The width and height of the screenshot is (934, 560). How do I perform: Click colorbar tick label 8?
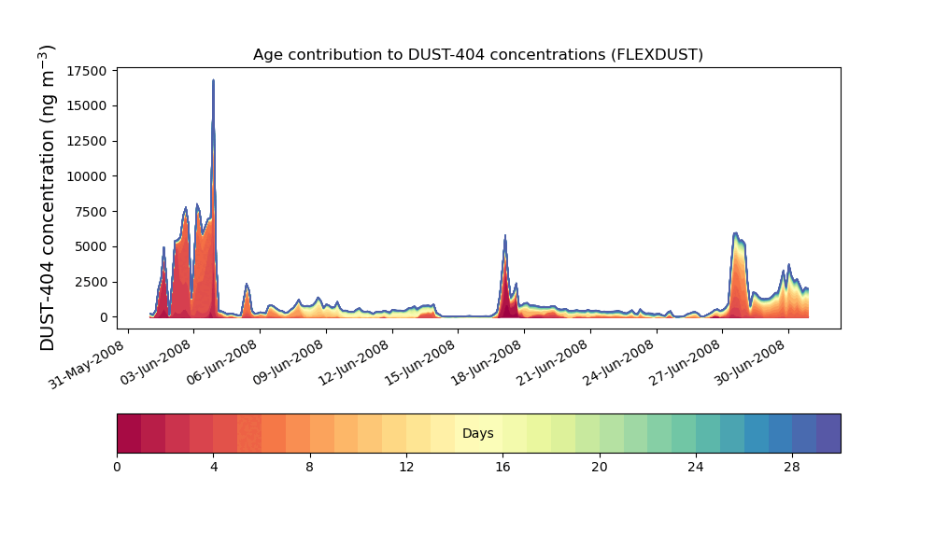tap(310, 468)
